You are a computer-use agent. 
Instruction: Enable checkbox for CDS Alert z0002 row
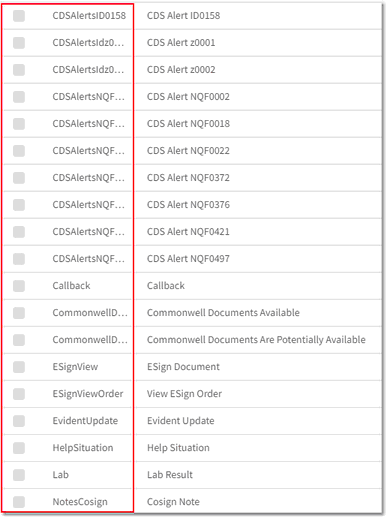[19, 70]
